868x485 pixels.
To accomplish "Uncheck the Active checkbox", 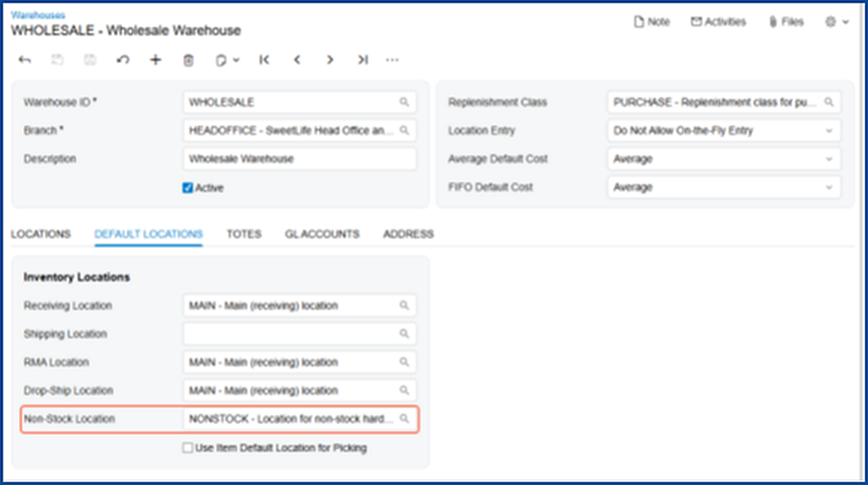I will pyautogui.click(x=188, y=188).
